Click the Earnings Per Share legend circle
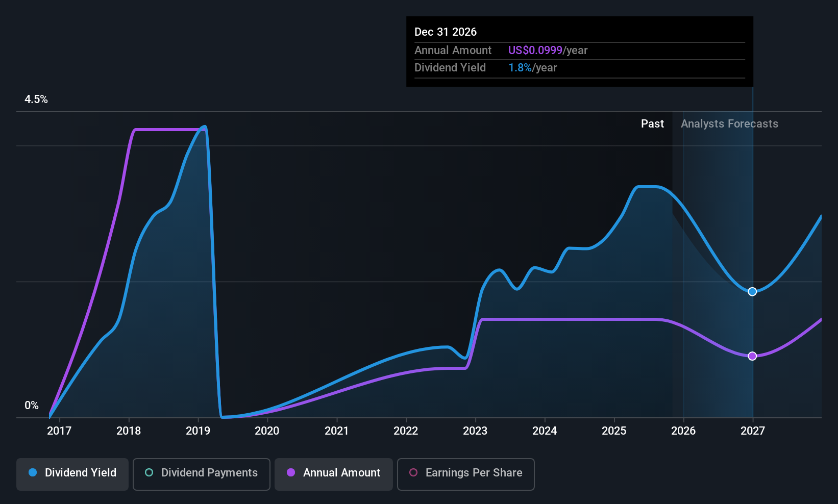The height and width of the screenshot is (504, 838). 413,472
